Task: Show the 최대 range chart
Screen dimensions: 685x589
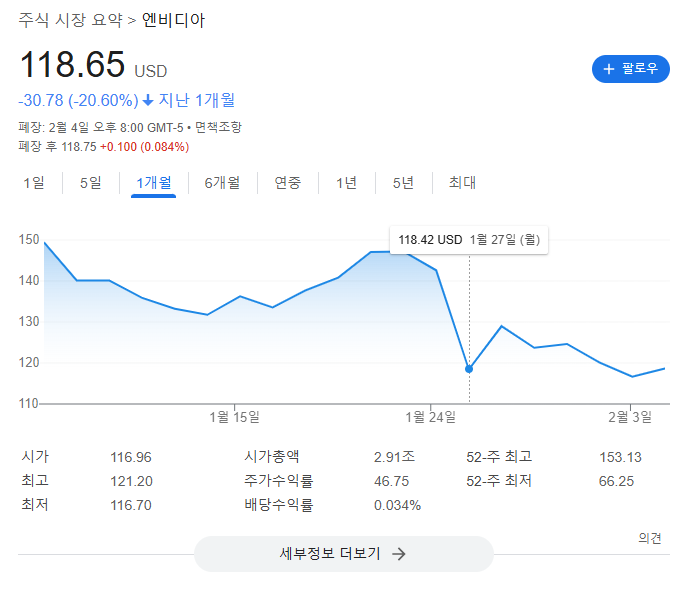Action: 462,183
